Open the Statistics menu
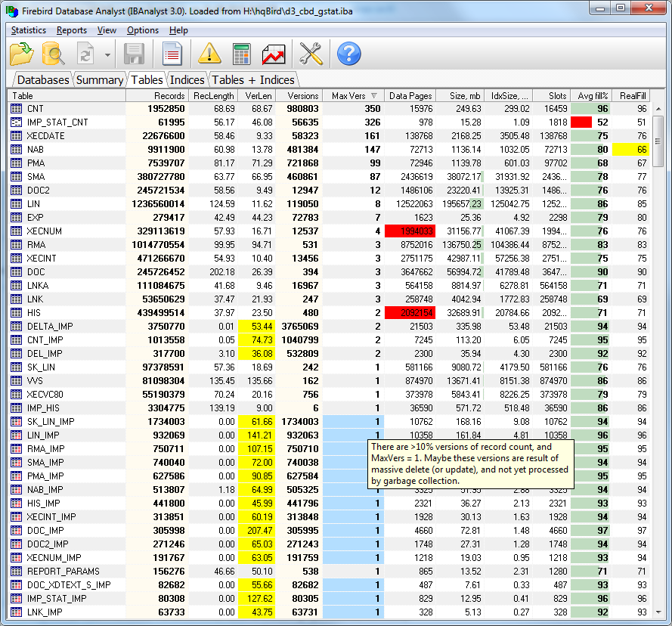672x626 pixels. coord(29,30)
